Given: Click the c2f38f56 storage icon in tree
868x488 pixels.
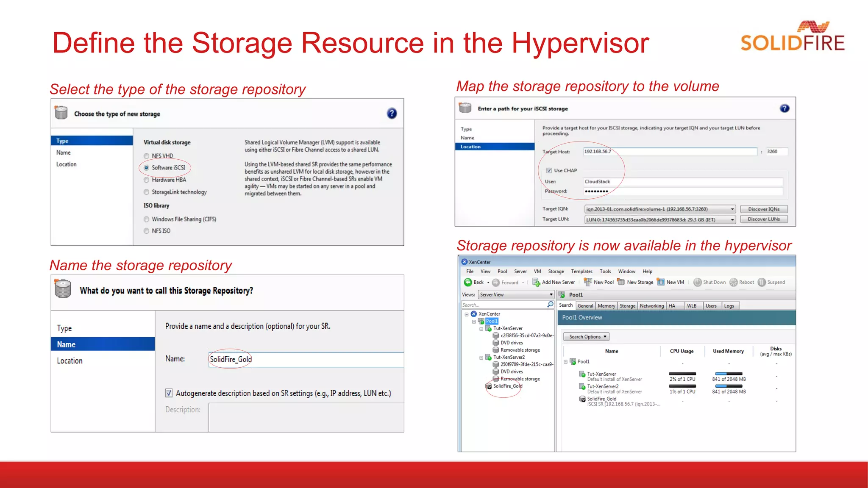Looking at the screenshot, I should (x=495, y=335).
